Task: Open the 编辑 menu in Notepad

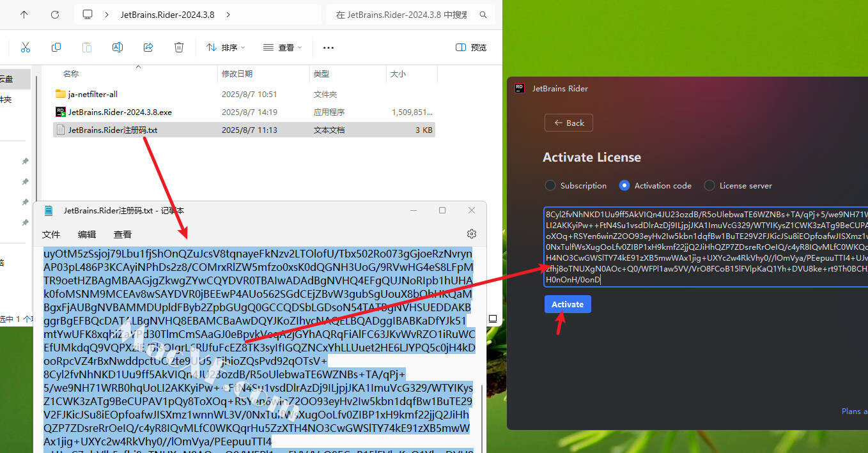Action: [x=87, y=234]
